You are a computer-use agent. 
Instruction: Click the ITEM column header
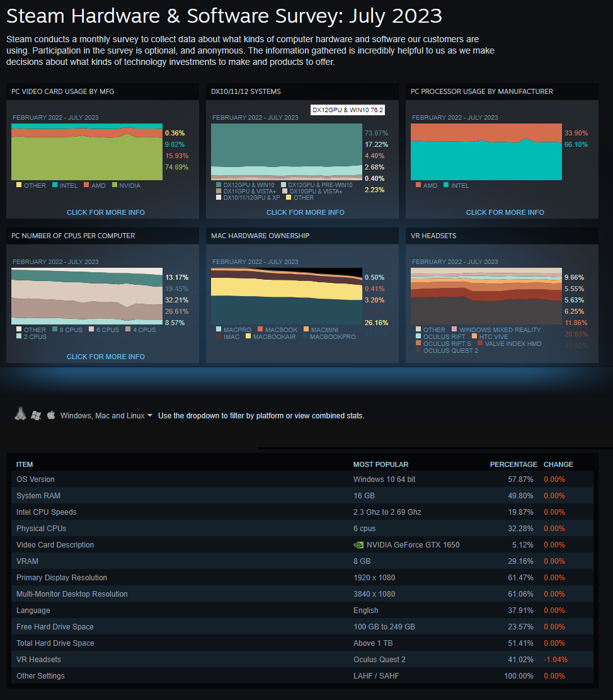pyautogui.click(x=25, y=464)
